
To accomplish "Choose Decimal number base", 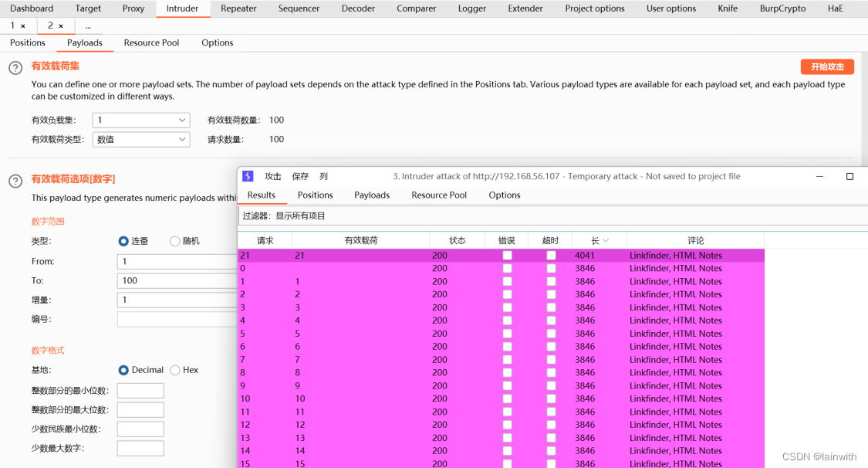I will [x=123, y=370].
